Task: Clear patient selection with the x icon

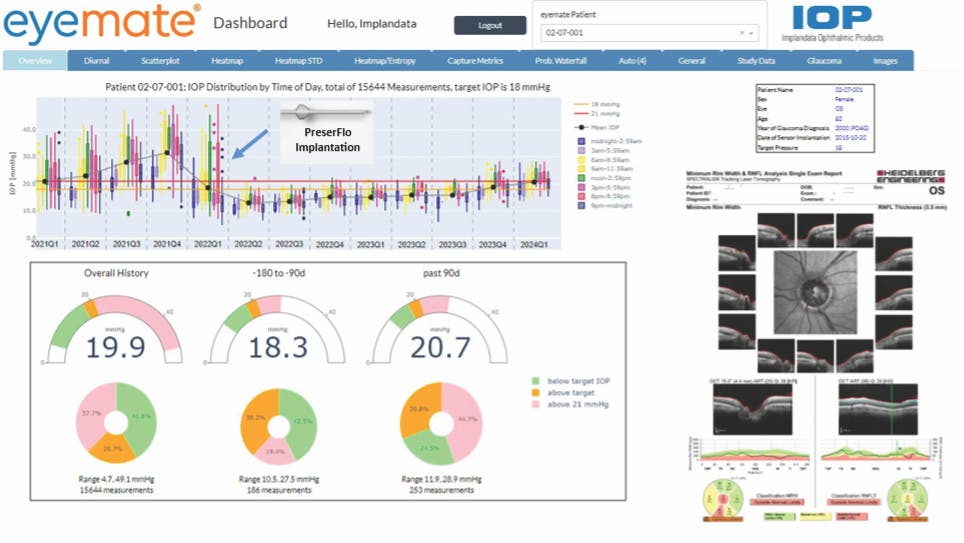Action: click(742, 33)
